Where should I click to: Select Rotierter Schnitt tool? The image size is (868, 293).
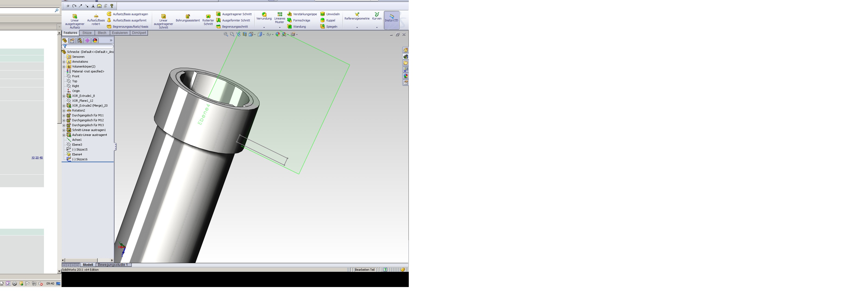click(208, 20)
